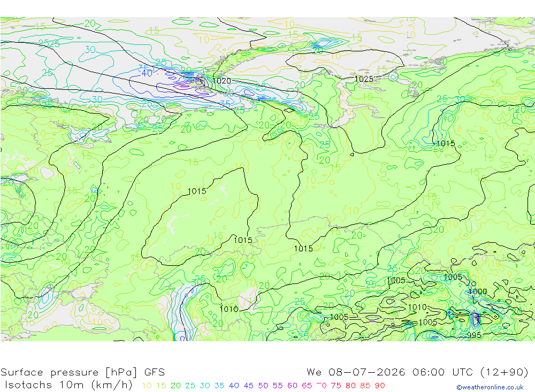
Task: Select the 60 legend value
Action: 292,386
